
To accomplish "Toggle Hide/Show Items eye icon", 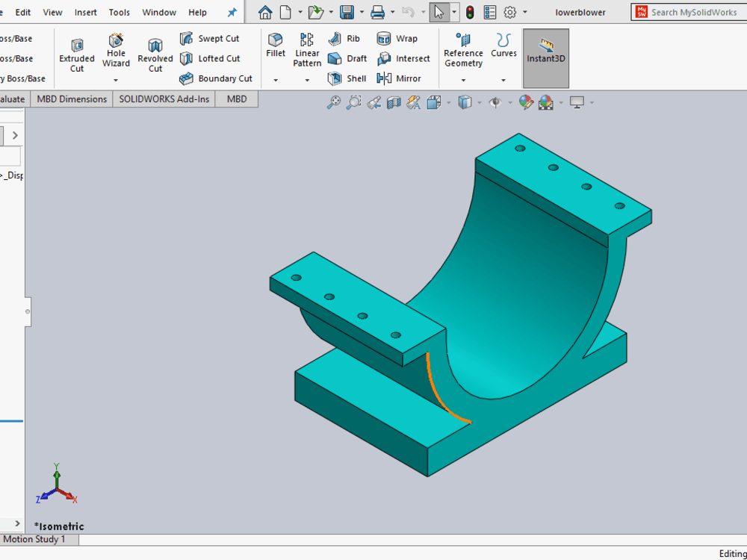I will (495, 102).
